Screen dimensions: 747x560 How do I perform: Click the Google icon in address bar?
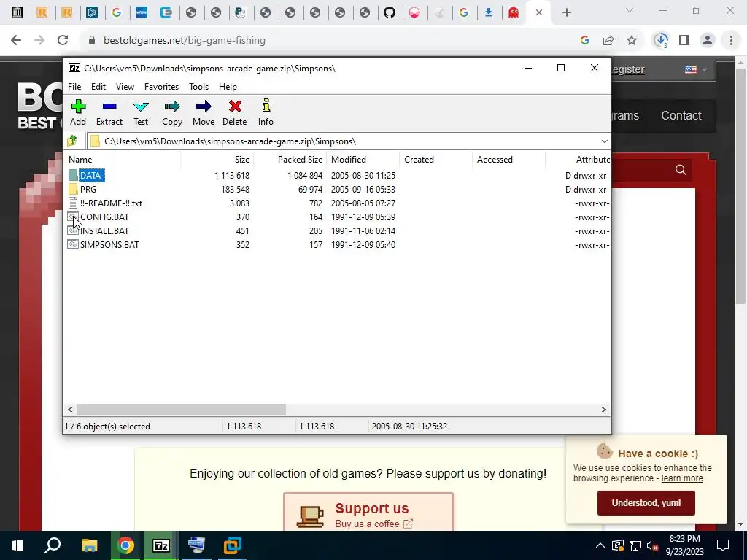tap(585, 41)
